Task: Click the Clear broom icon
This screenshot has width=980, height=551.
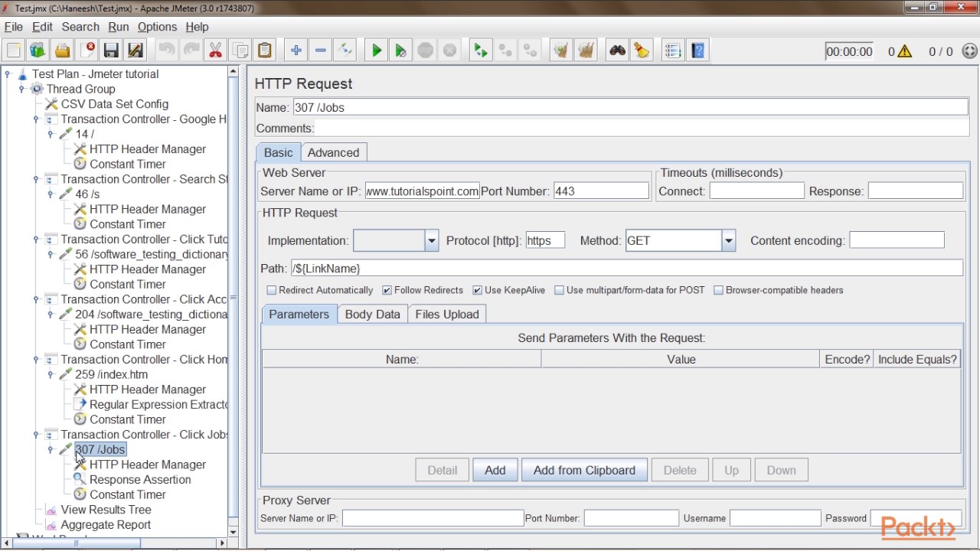Action: pos(561,51)
